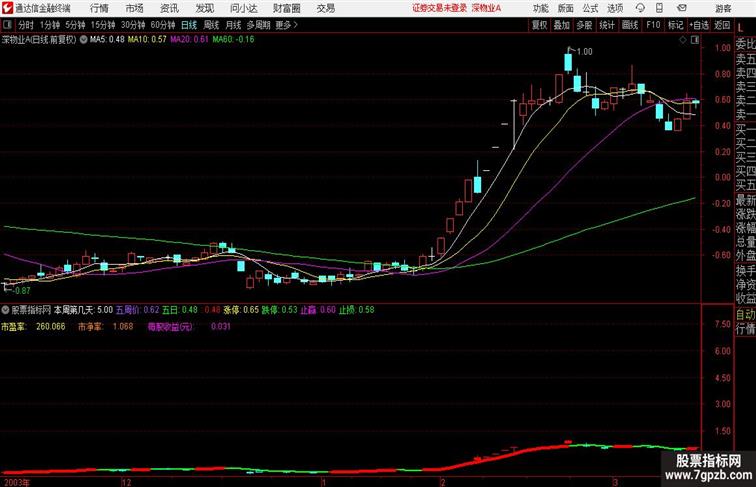Click the 游客 guest account button
Screen dimensions: 756x487
click(723, 8)
